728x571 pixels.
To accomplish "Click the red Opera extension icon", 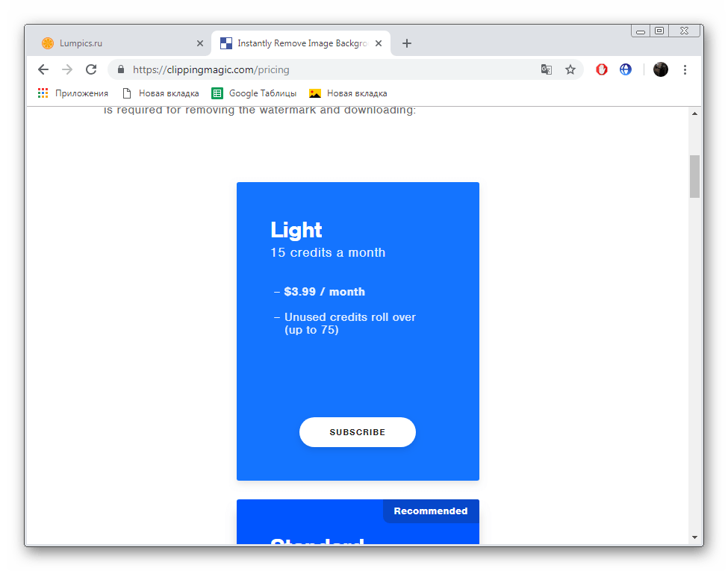I will [x=602, y=69].
